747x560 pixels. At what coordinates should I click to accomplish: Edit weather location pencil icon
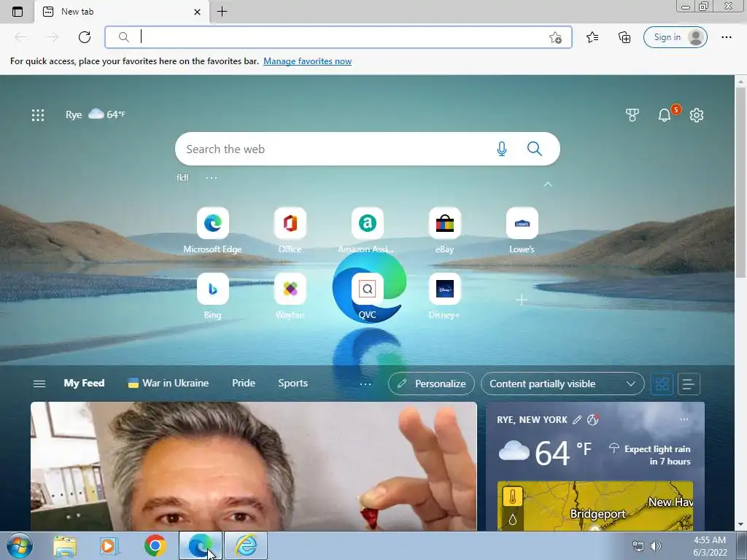point(577,419)
